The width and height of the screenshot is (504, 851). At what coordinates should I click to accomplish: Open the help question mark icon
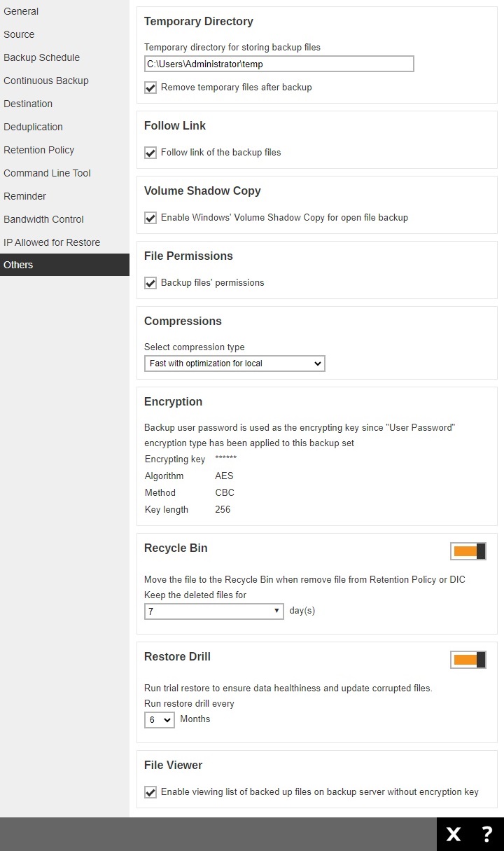486,833
